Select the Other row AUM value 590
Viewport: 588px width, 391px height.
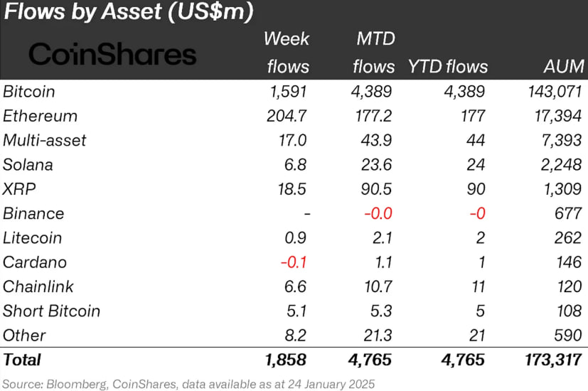pos(568,335)
